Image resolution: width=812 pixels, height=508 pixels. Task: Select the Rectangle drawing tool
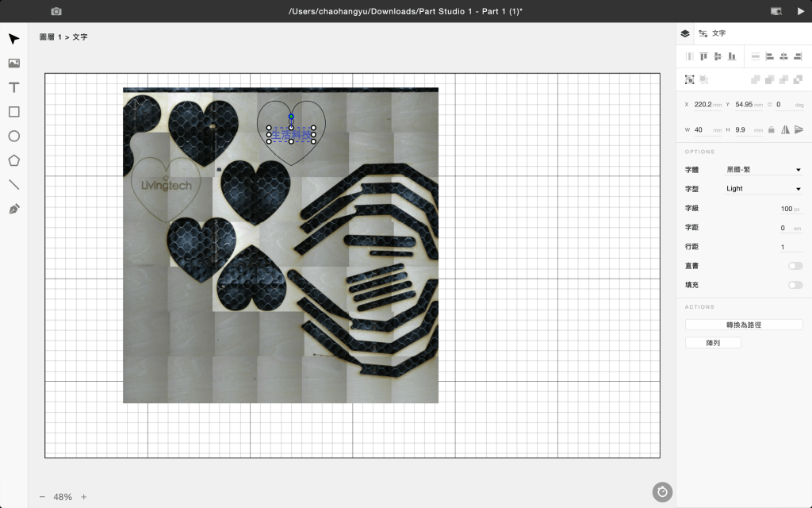(x=13, y=112)
